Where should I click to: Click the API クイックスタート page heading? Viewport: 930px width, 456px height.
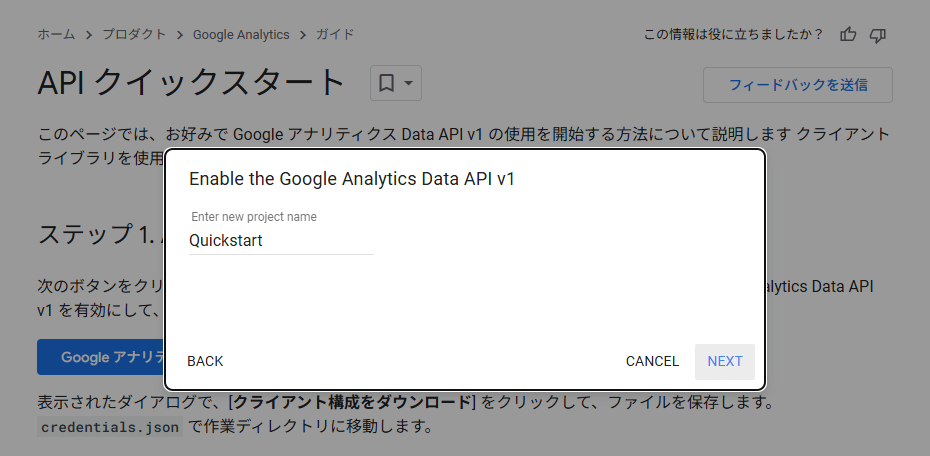click(x=192, y=82)
